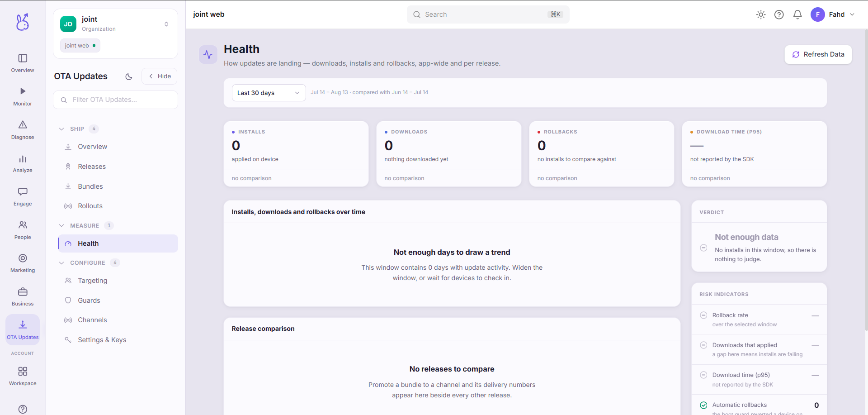Open the Fahd user menu chevron

tap(852, 14)
